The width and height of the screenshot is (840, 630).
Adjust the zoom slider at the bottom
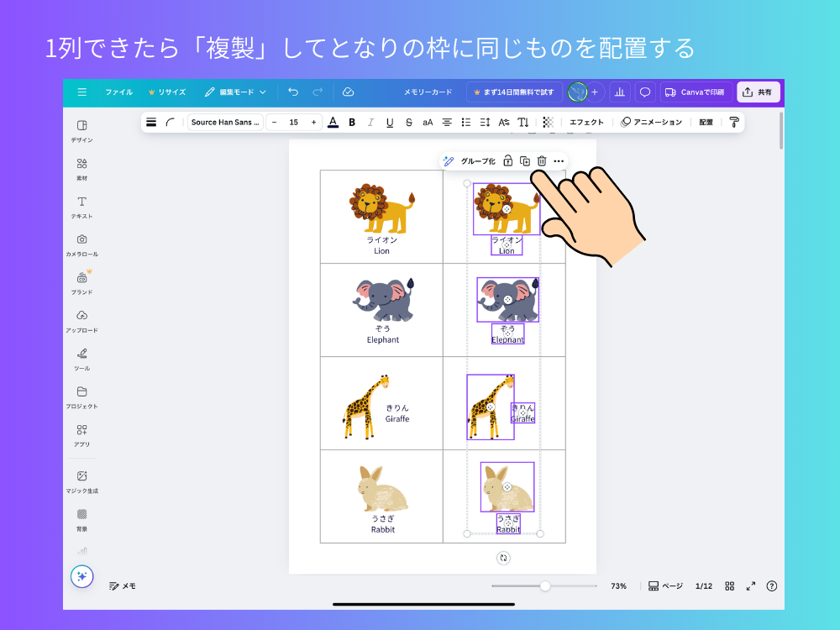click(546, 585)
